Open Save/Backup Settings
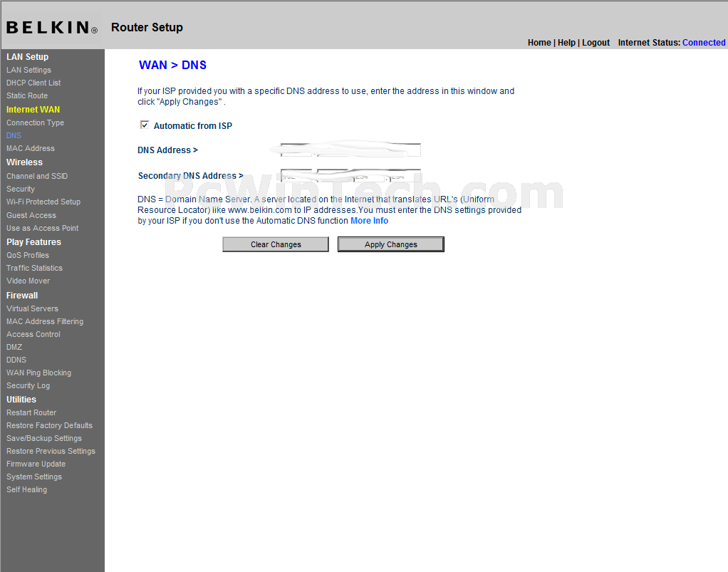The height and width of the screenshot is (572, 728). pos(44,438)
